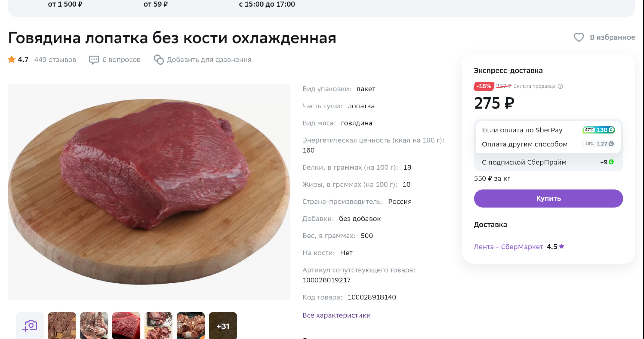Click the main beef product photo
This screenshot has height=339, width=644.
click(x=149, y=192)
